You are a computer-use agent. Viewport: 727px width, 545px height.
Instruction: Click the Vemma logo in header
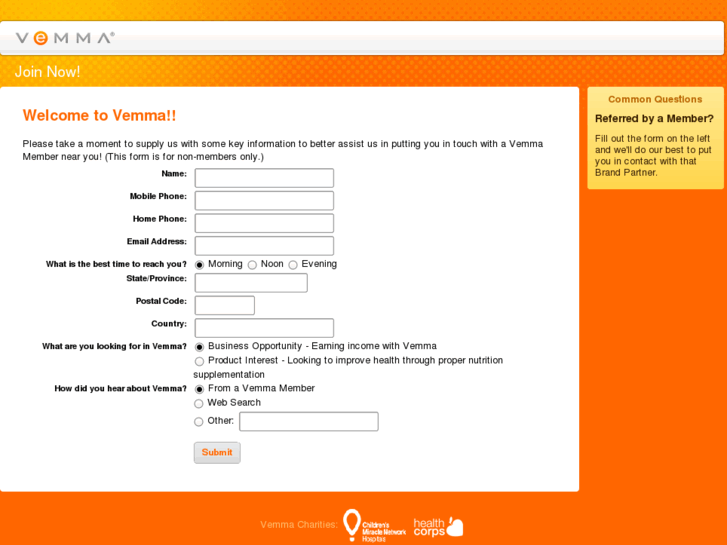(x=65, y=38)
